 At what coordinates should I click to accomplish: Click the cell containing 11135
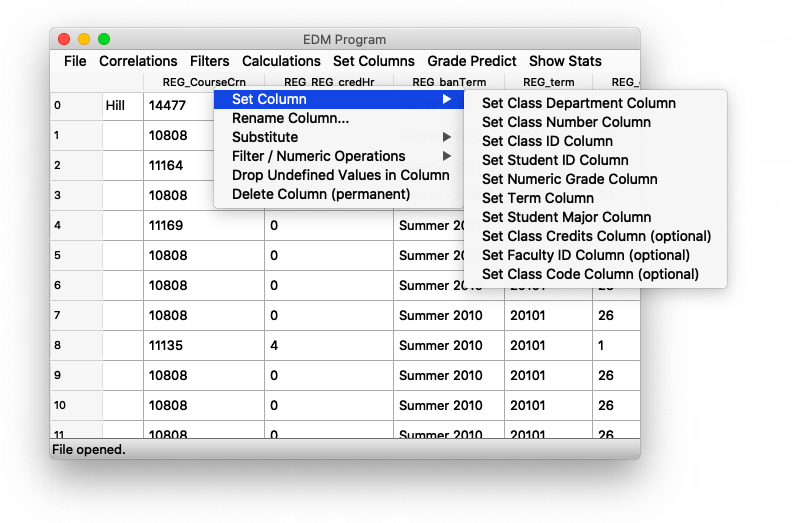pyautogui.click(x=166, y=346)
